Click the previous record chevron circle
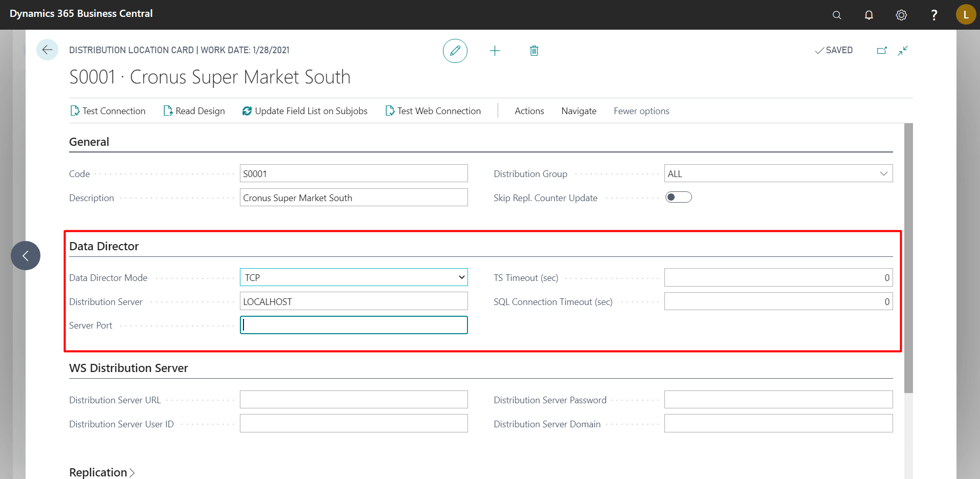The height and width of the screenshot is (479, 980). [26, 255]
